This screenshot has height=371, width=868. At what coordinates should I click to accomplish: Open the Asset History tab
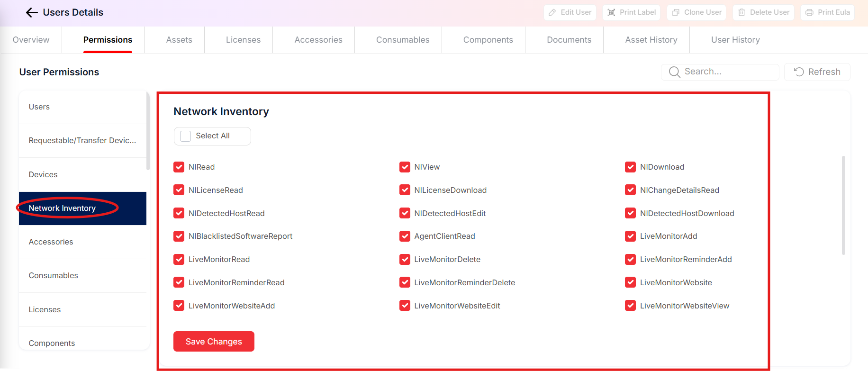click(651, 40)
